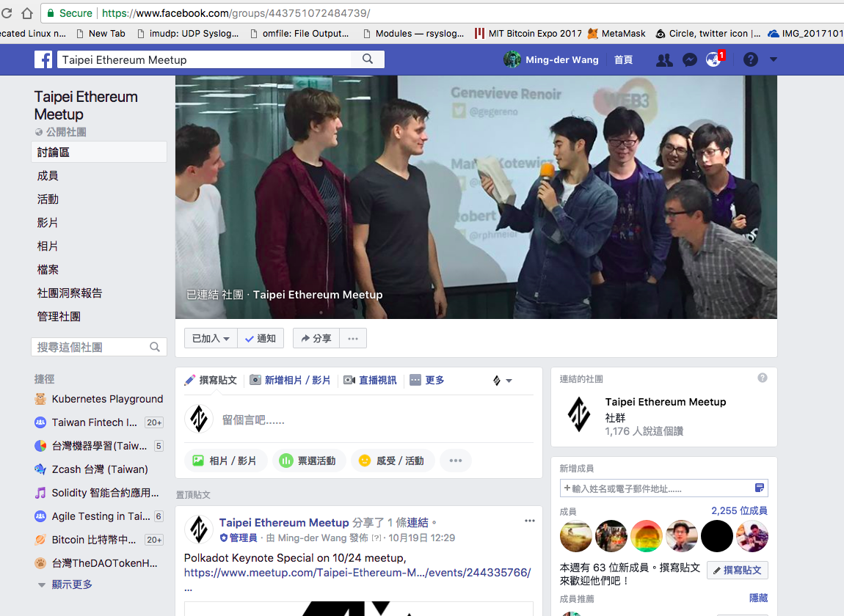
Task: Click 撰寫貼文 welcome post button
Action: click(x=738, y=571)
